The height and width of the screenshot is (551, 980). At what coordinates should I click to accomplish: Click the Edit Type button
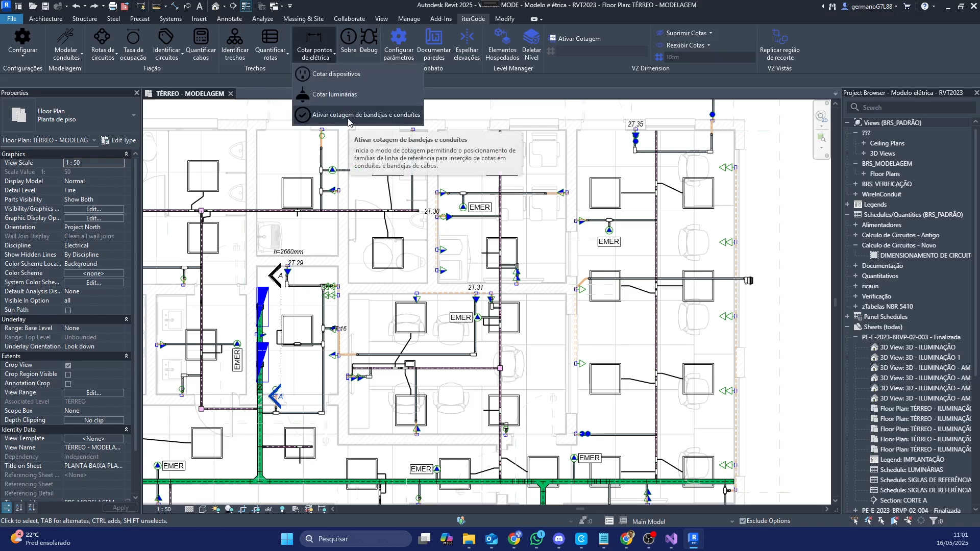pos(119,140)
